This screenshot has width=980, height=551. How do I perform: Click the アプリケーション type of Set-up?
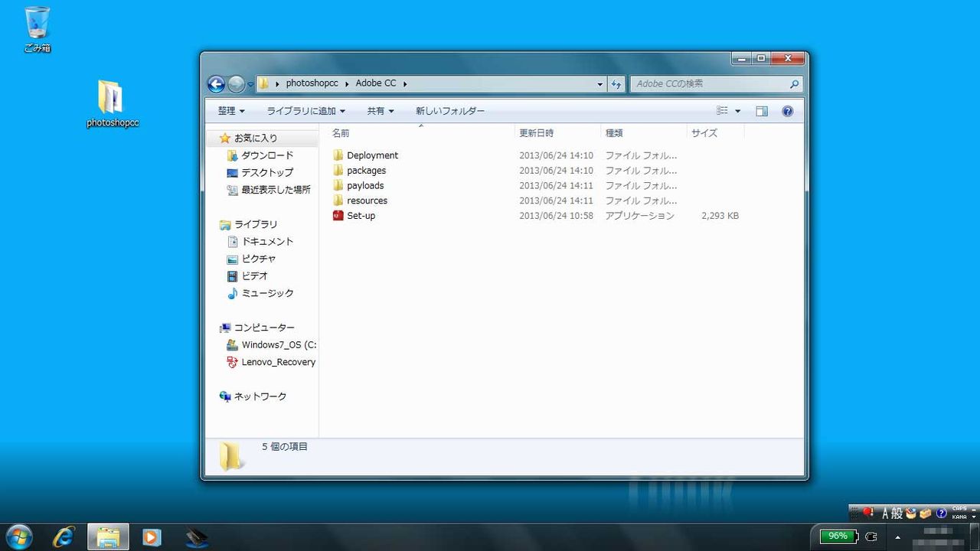tap(640, 216)
